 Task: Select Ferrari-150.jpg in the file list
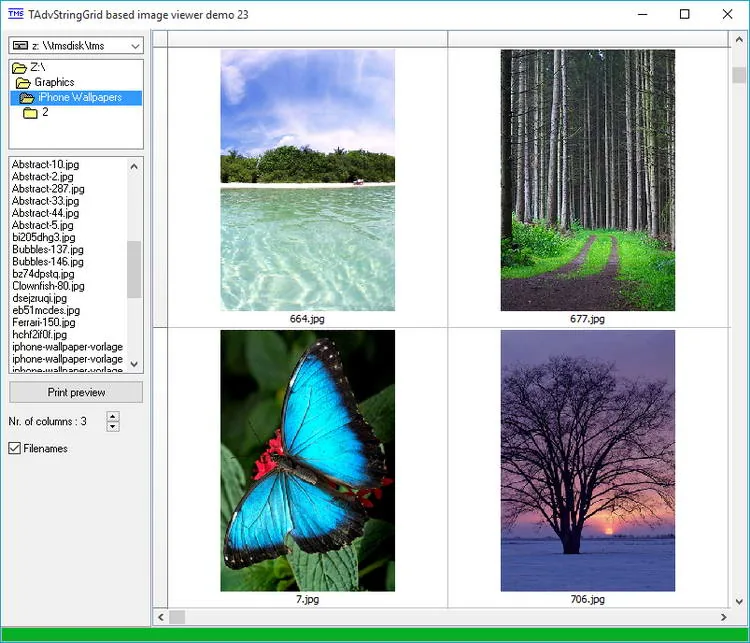44,322
